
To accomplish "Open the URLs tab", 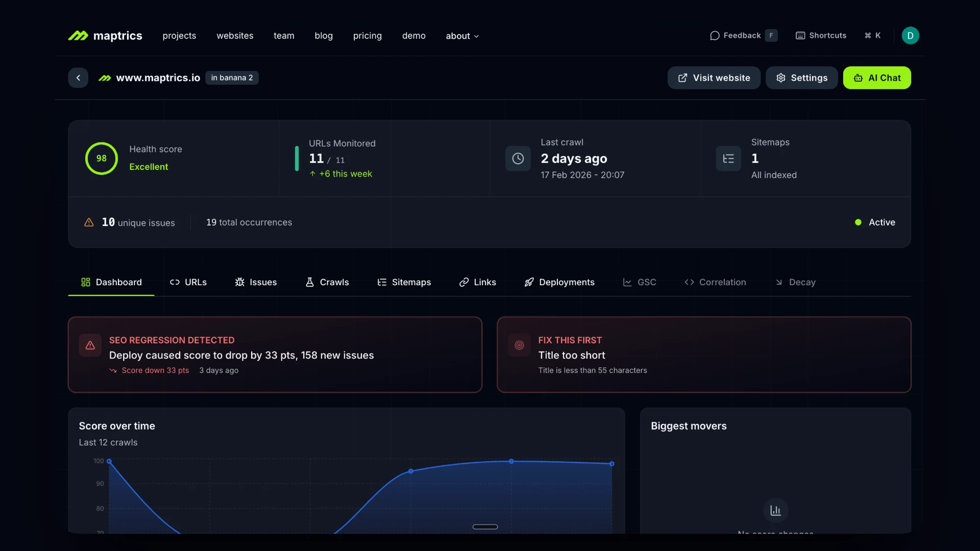I will pos(188,282).
